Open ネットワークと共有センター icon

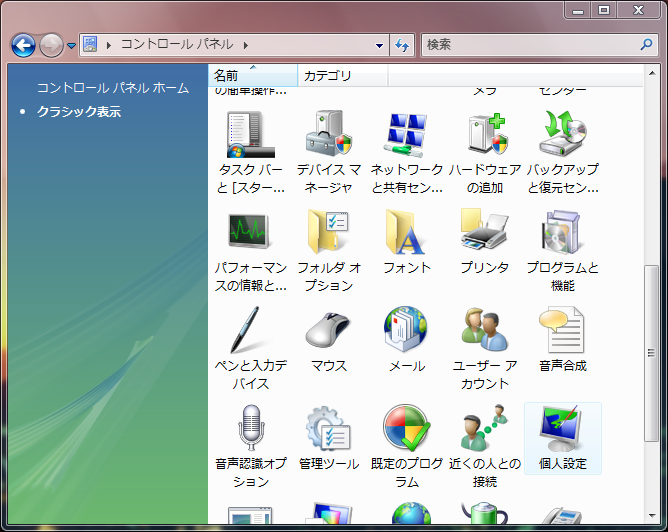(x=406, y=134)
